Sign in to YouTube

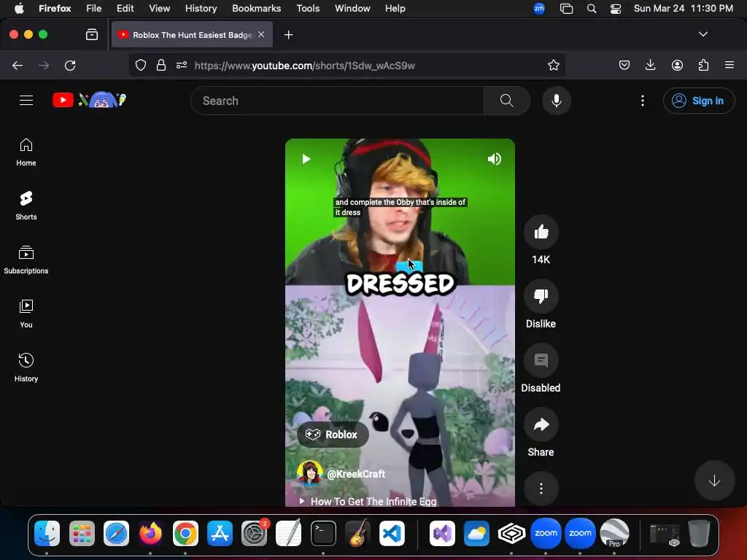coord(699,101)
